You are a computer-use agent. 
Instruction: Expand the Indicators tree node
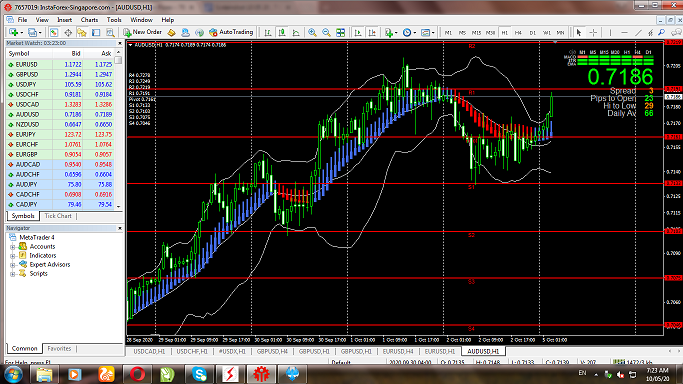(x=13, y=256)
